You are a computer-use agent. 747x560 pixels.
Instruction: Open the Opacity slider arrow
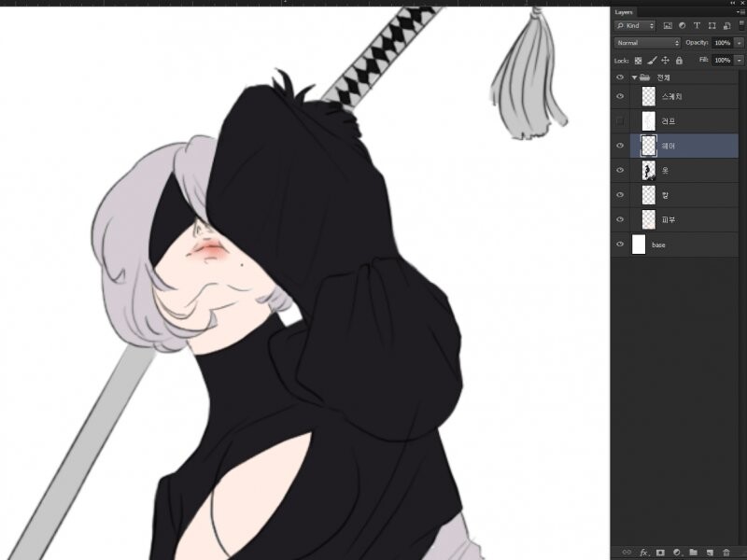click(740, 43)
